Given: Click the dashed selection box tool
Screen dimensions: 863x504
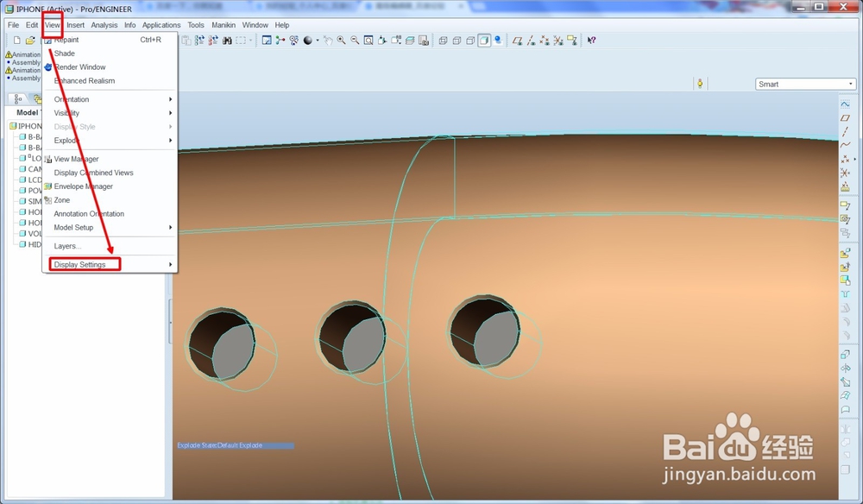Looking at the screenshot, I should pos(241,41).
